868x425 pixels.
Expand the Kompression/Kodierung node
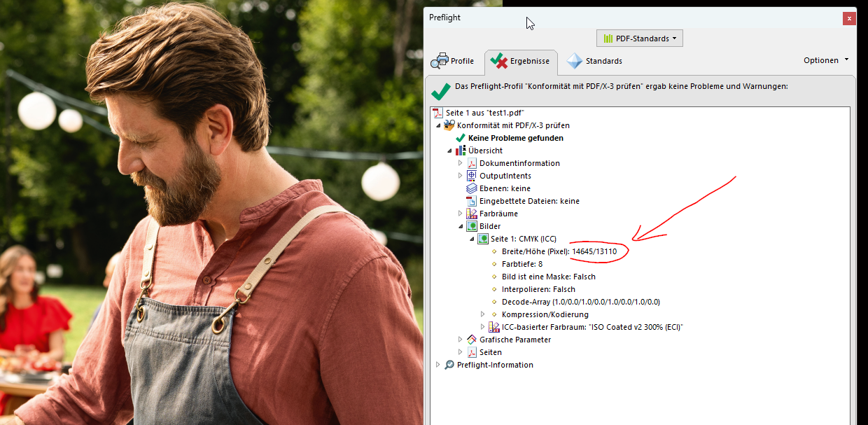(483, 314)
